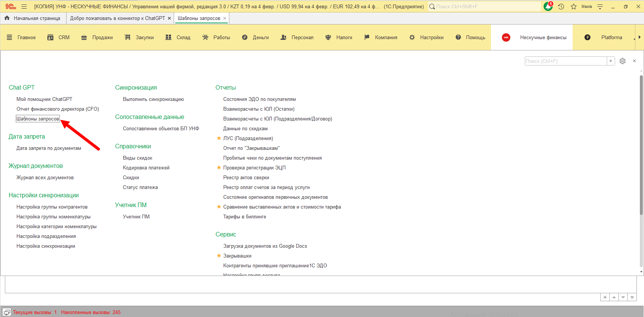
Task: Open the notifications bell with red badge
Action: pos(548,6)
